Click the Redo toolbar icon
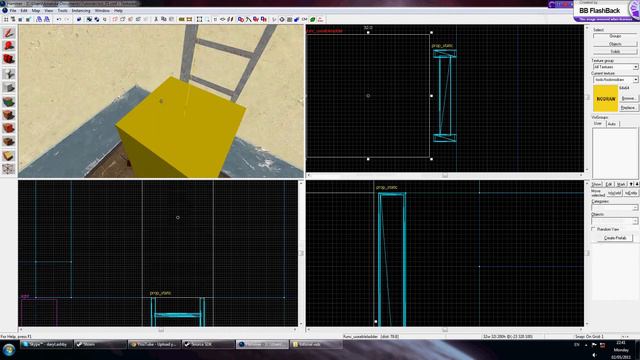Viewport: 640px width, 360px height. [67, 19]
